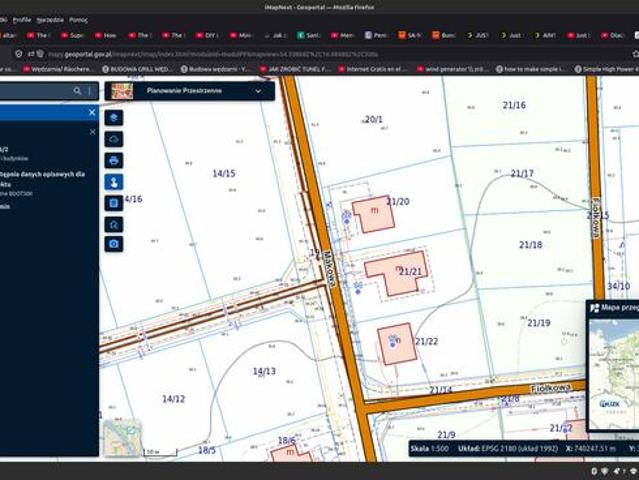
Task: Open the Profile menu
Action: click(22, 20)
